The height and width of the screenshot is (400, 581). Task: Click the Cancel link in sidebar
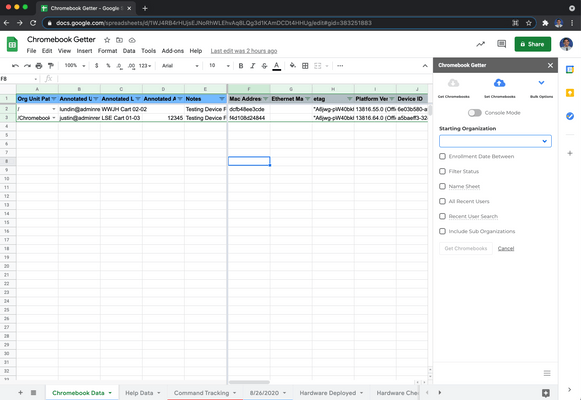[x=506, y=248]
